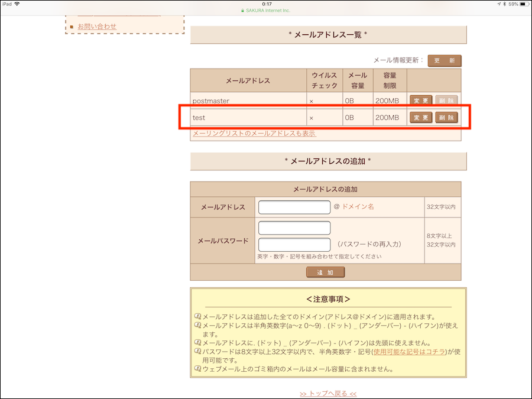Click 削除 button for test row
The height and width of the screenshot is (399, 532).
(x=446, y=118)
